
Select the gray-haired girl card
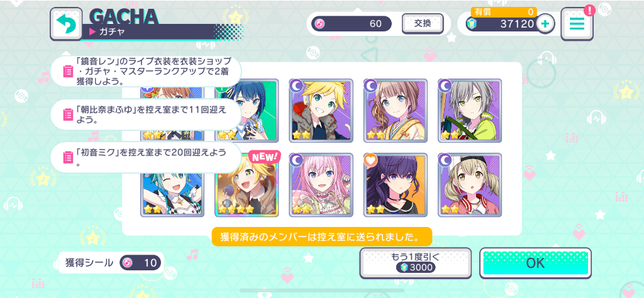point(469,111)
